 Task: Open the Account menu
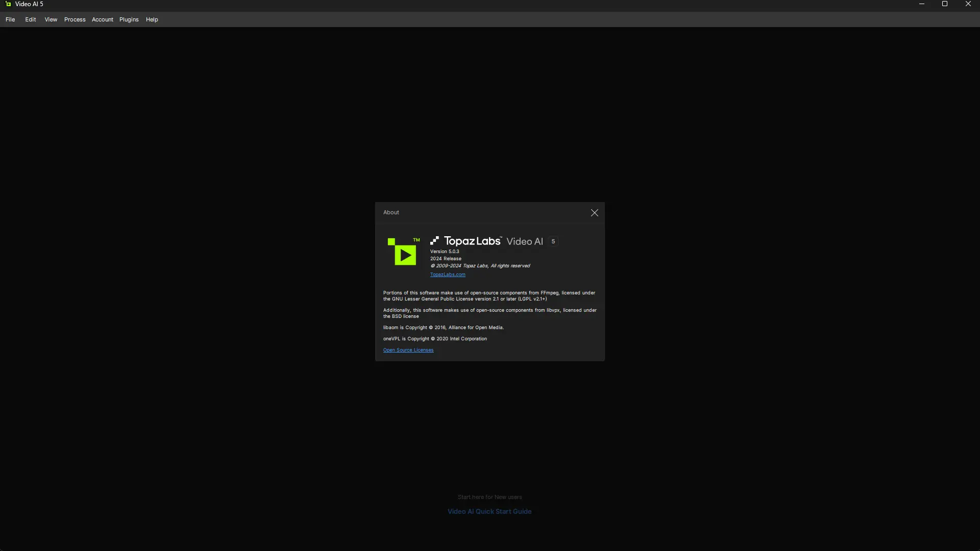click(x=102, y=19)
